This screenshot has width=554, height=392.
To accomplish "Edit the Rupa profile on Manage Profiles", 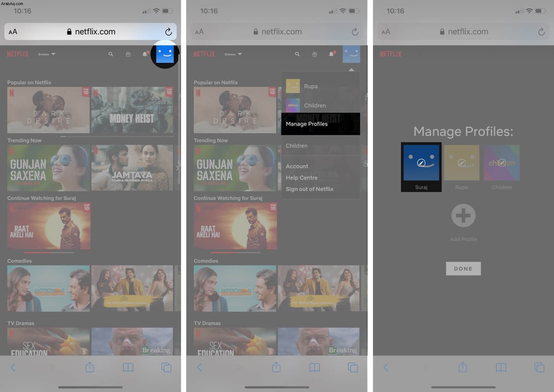I will tap(462, 163).
